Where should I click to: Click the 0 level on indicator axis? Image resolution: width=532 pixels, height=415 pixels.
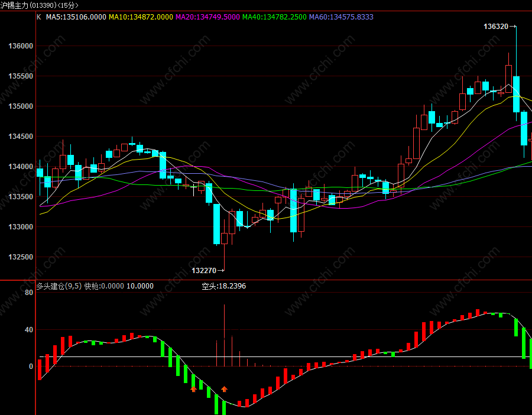pyautogui.click(x=31, y=367)
